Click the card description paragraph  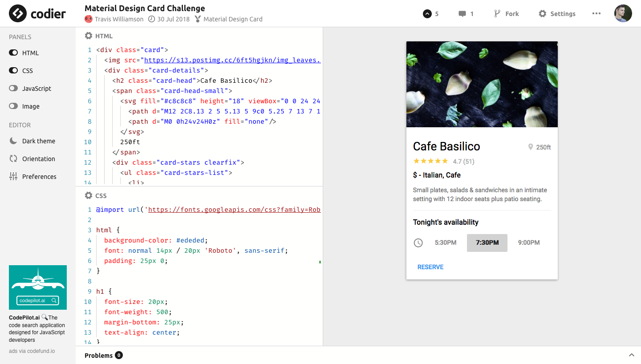click(480, 194)
